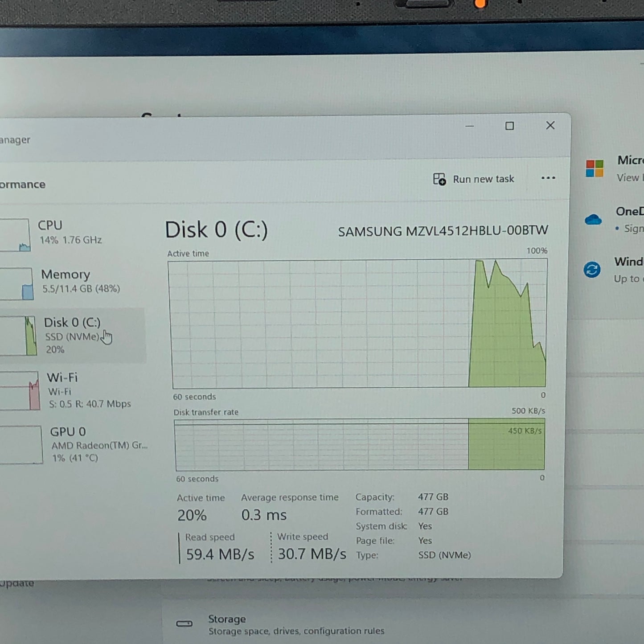The image size is (644, 644).
Task: Click the Windows Update sync icon
Action: tap(592, 269)
